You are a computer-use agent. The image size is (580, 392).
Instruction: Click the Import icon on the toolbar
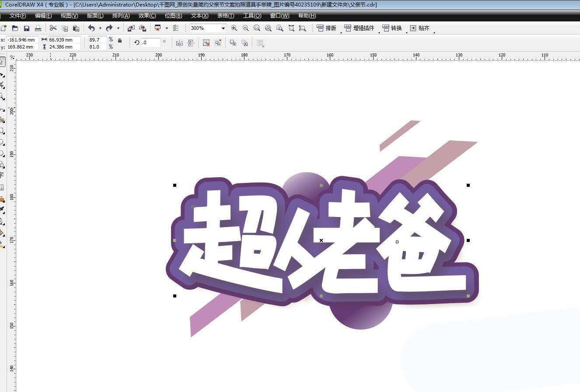tap(131, 28)
